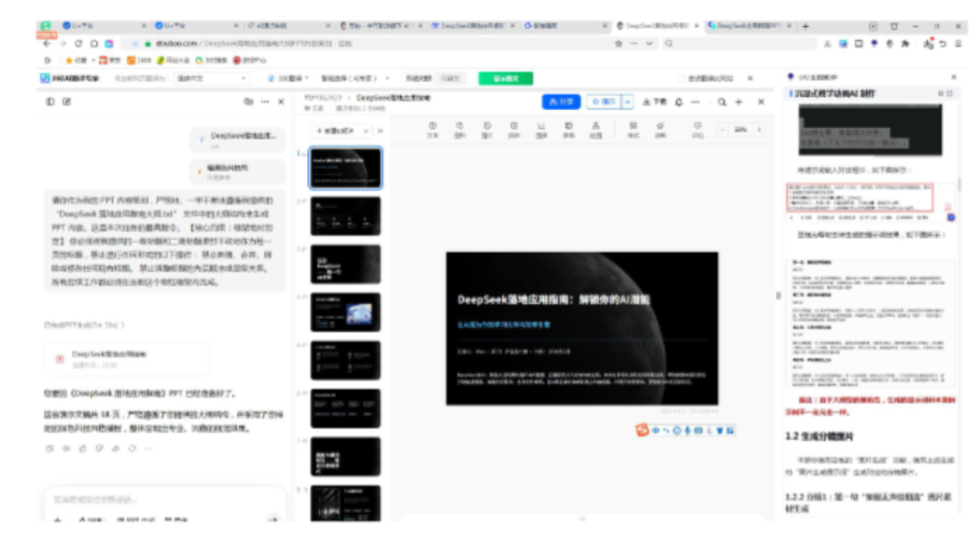Switch to the last DeepSeek PPT tab
980x540 pixels.
click(749, 26)
